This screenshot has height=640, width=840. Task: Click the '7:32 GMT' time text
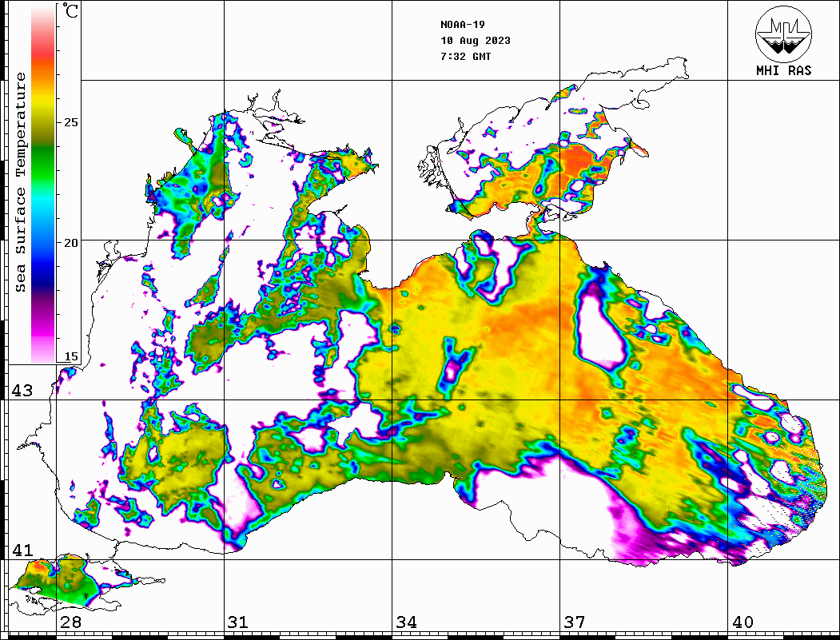click(466, 56)
